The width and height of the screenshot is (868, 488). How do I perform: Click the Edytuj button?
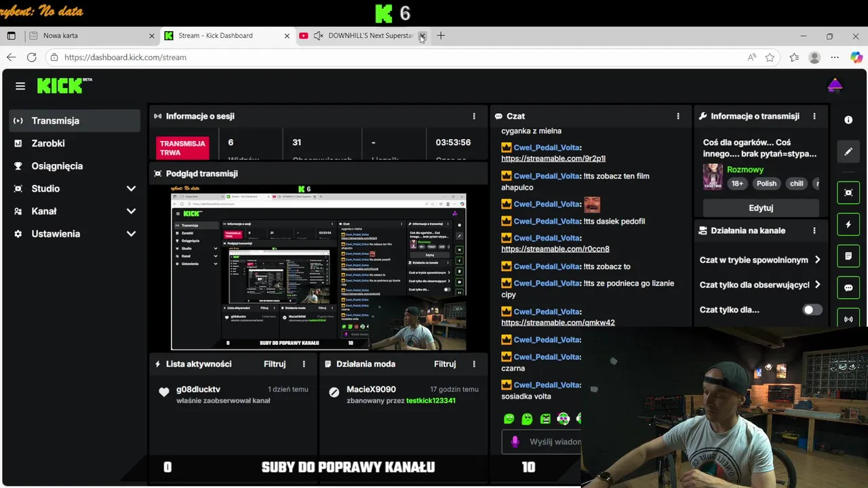(x=761, y=208)
